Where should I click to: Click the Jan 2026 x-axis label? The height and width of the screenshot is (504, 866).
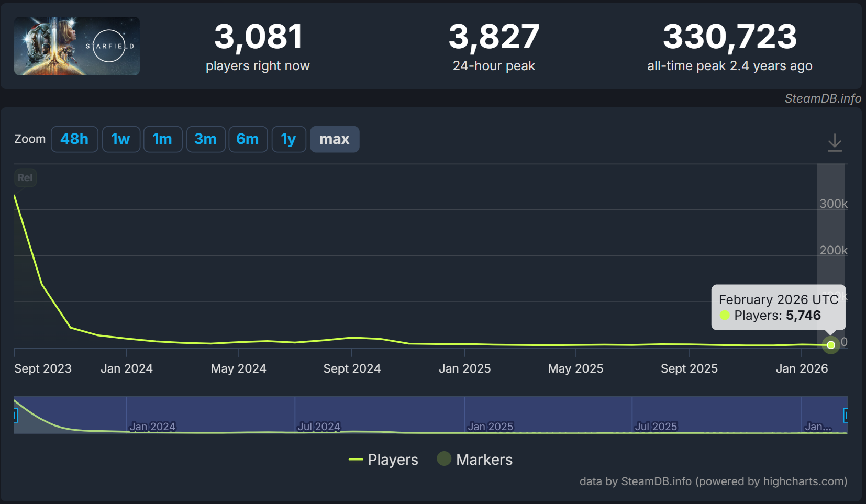click(x=802, y=368)
